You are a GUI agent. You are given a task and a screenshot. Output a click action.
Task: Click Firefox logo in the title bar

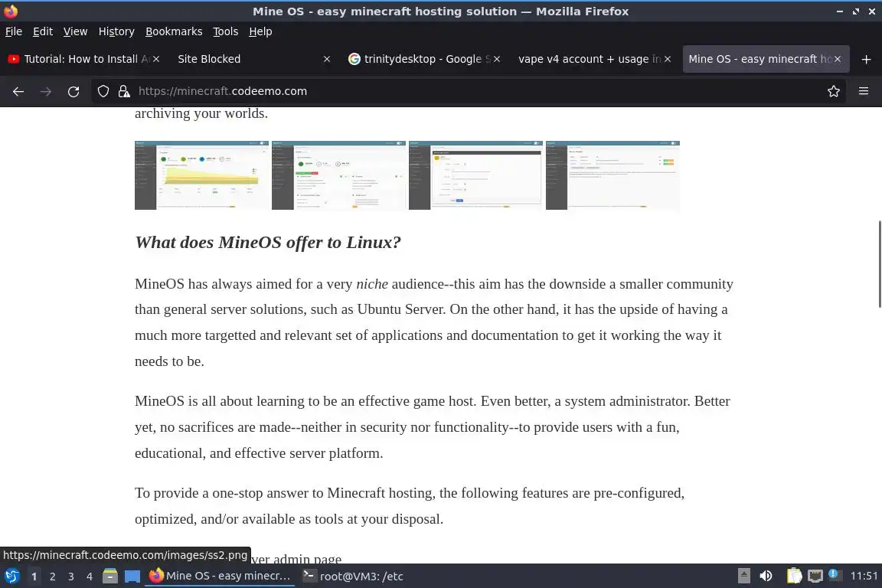pos(11,11)
